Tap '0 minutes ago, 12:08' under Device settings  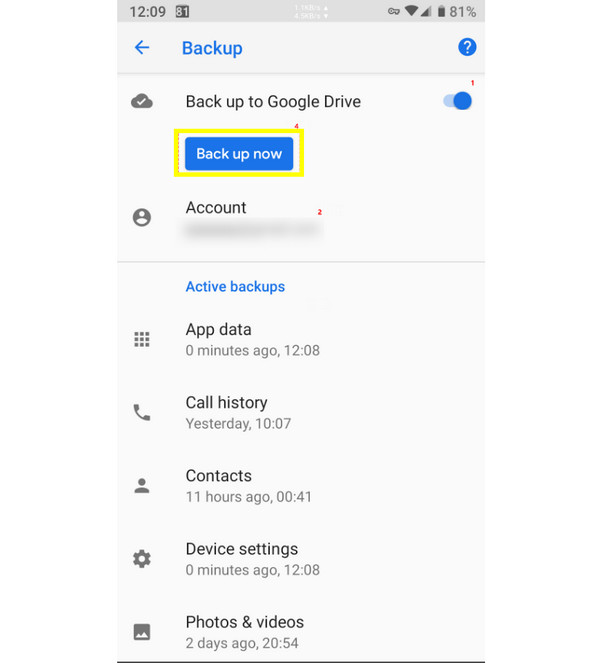253,570
